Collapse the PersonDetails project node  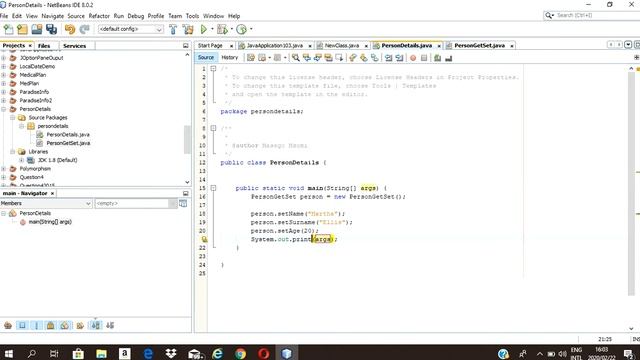tap(4, 109)
